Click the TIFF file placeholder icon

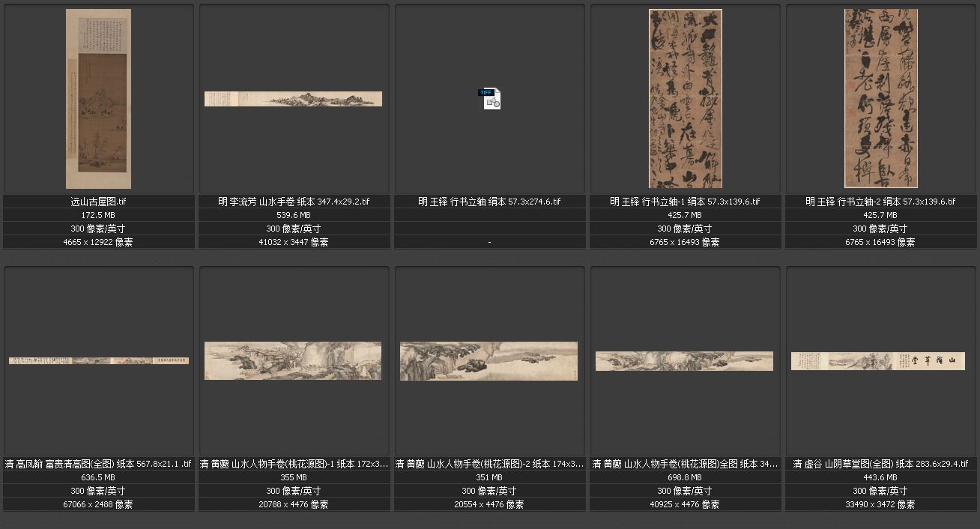(x=491, y=99)
